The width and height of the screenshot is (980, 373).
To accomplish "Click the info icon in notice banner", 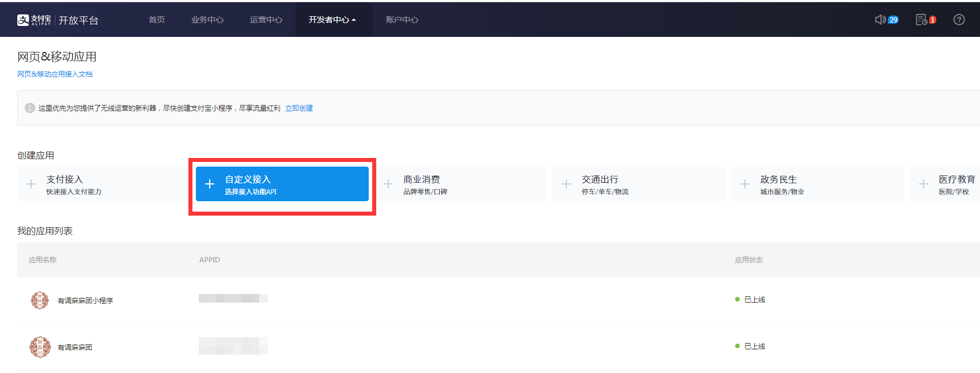I will tap(30, 108).
